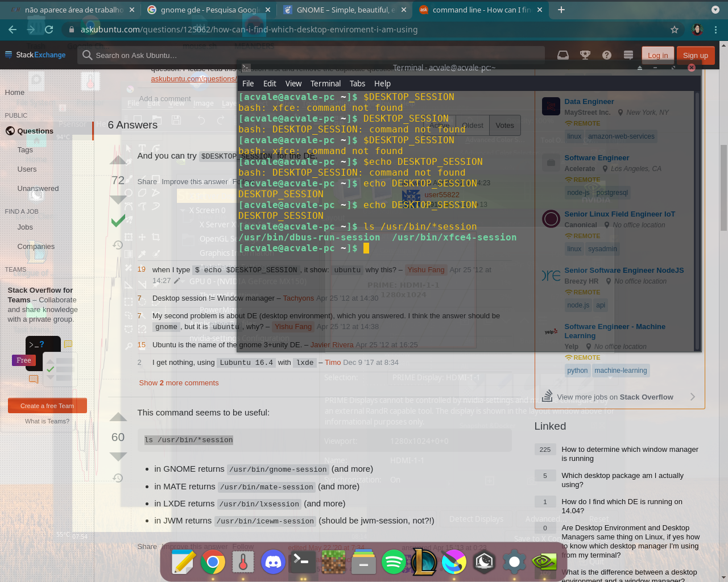Open the Data Engineer job listing
Viewport: 728px width, 582px height.
[589, 102]
